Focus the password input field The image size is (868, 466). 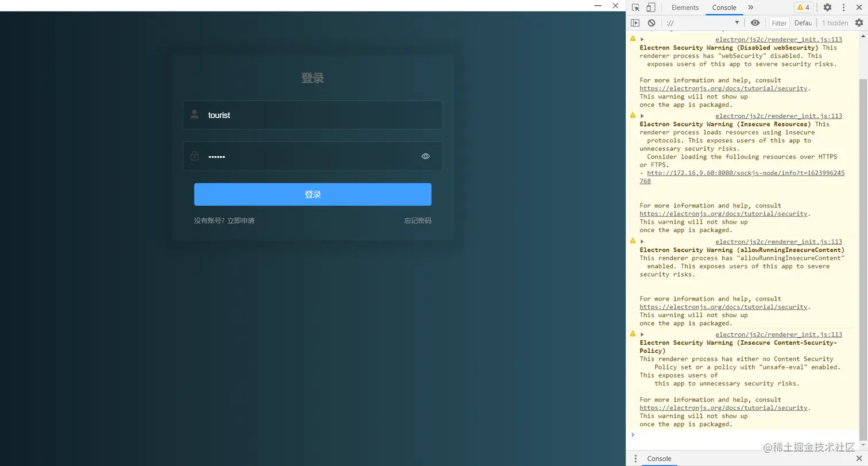tap(313, 156)
